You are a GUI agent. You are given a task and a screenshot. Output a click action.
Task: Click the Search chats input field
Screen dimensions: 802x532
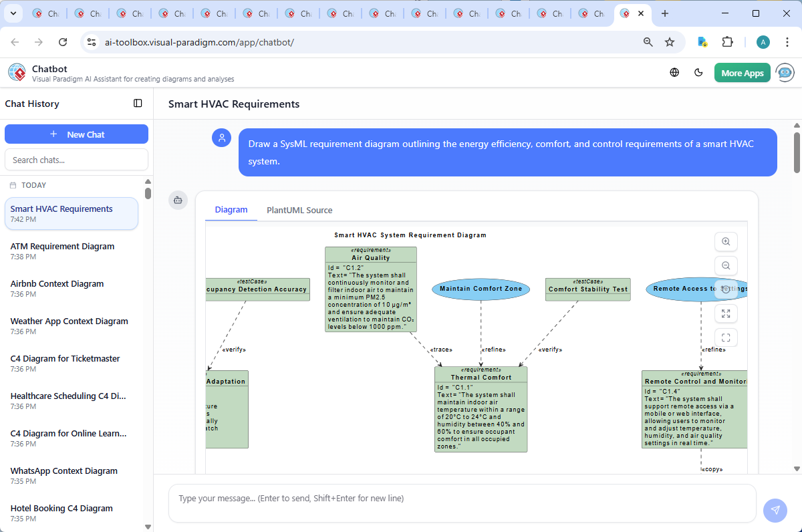pos(76,159)
